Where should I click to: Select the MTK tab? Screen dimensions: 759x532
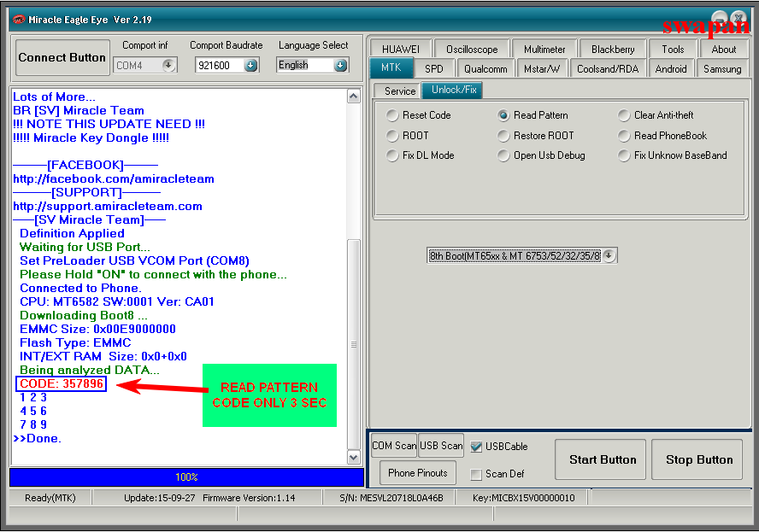coord(391,67)
